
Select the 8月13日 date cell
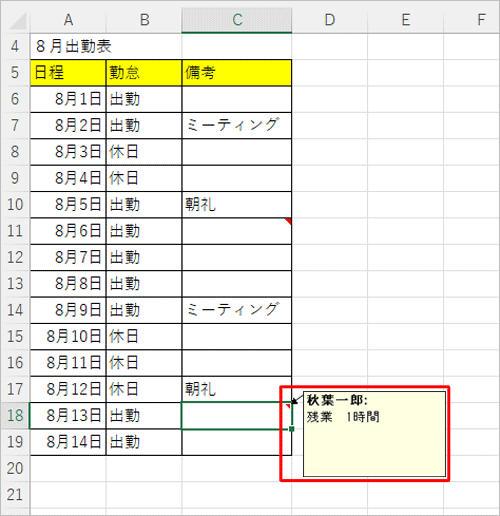pyautogui.click(x=68, y=416)
